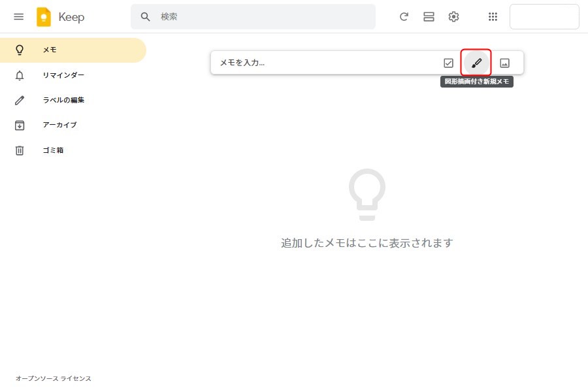The image size is (588, 392).
Task: Open リマインダー in the sidebar
Action: (x=63, y=75)
